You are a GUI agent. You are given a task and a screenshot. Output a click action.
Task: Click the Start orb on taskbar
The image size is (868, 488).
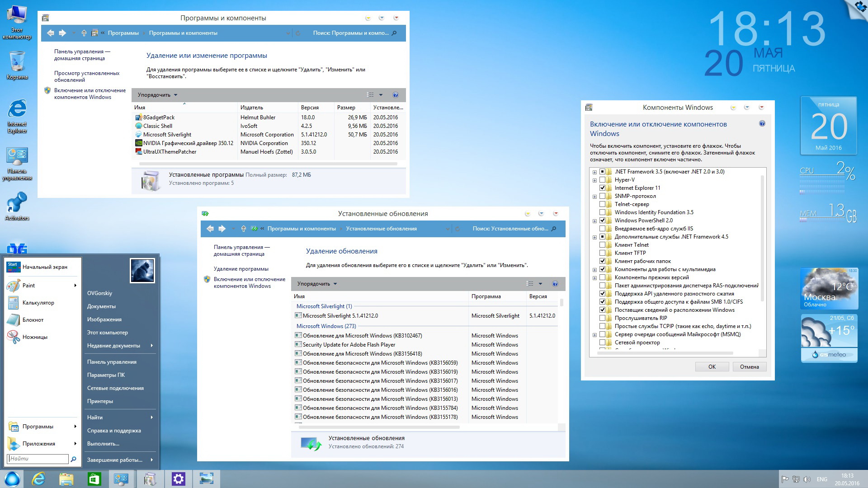point(12,479)
